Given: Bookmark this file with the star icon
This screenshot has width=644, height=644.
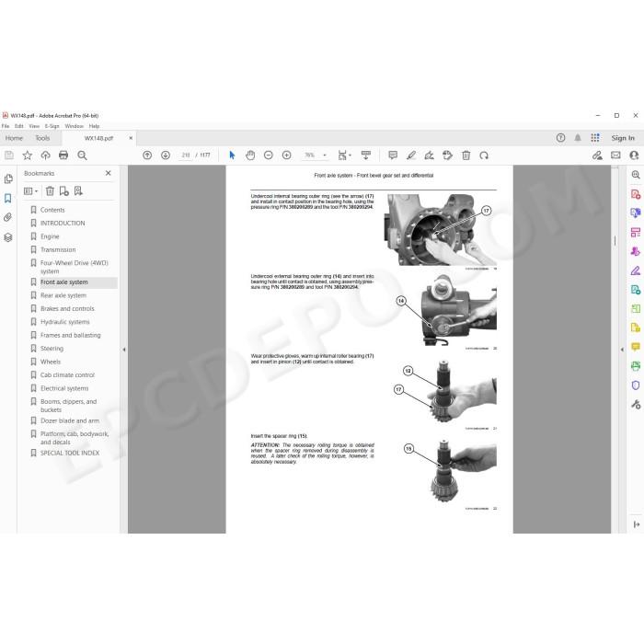Looking at the screenshot, I should 27,155.
